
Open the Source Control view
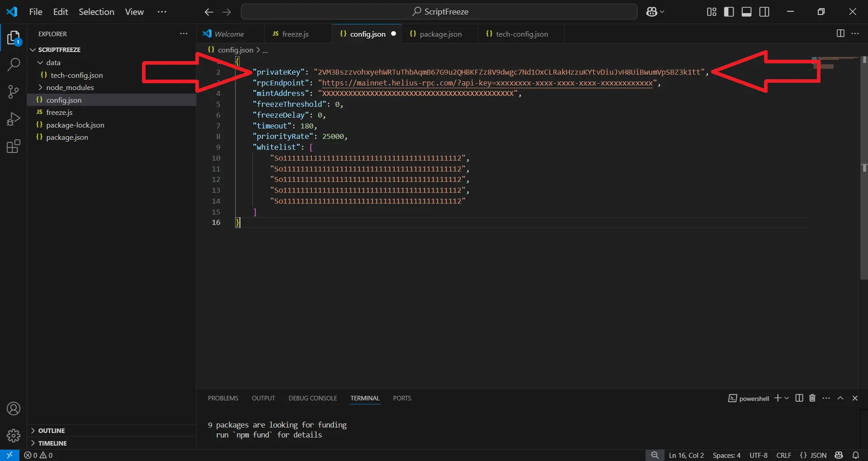pyautogui.click(x=14, y=92)
